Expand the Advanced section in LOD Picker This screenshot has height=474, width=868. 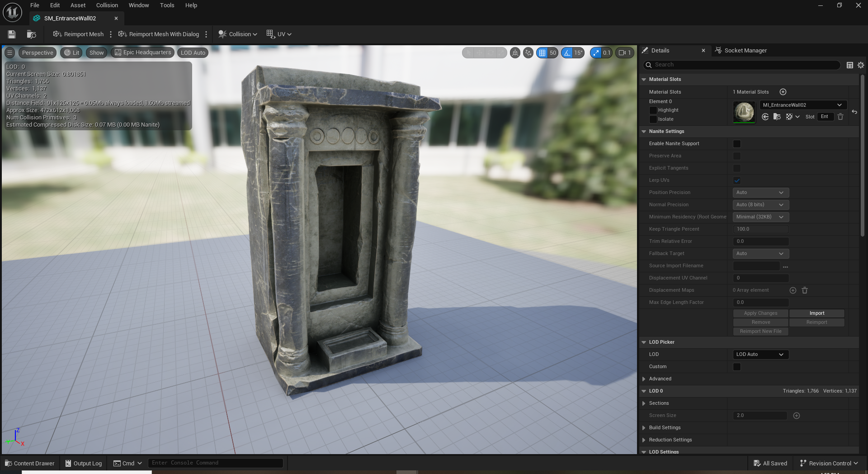click(x=644, y=379)
